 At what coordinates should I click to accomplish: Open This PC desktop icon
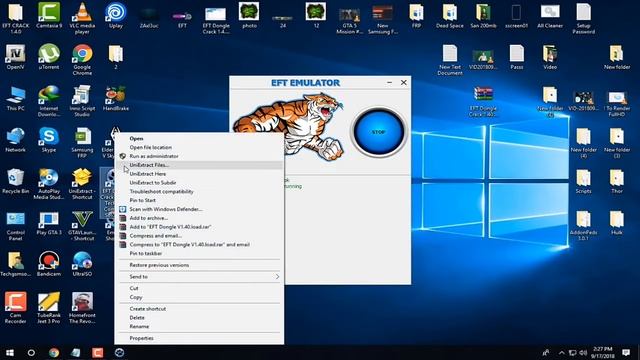(16, 98)
